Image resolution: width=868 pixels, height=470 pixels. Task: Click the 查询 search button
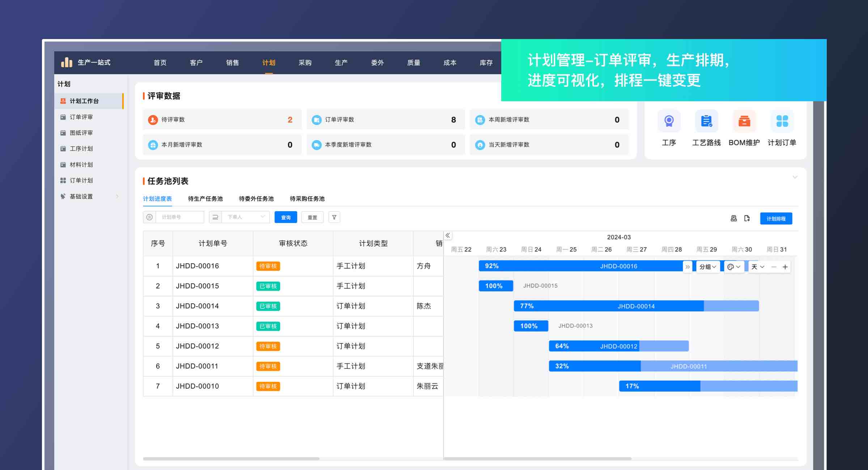click(x=286, y=217)
